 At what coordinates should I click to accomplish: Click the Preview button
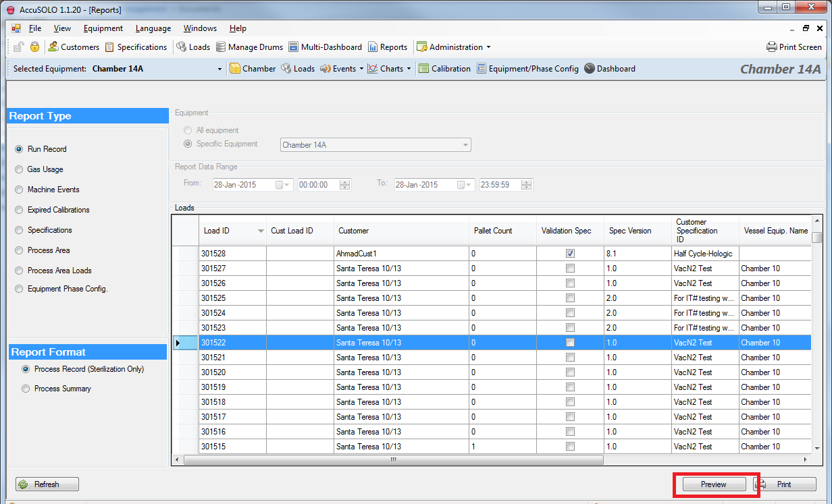tap(714, 484)
